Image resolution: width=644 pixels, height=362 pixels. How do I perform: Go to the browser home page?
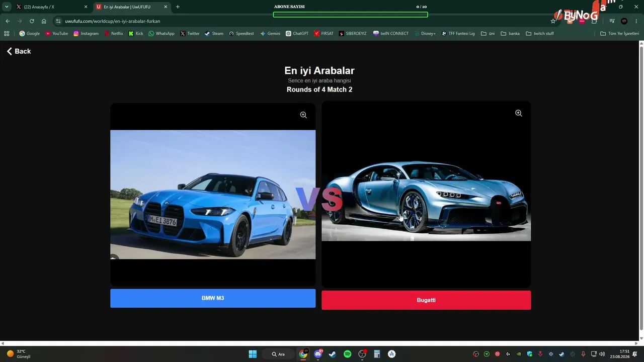[x=44, y=21]
